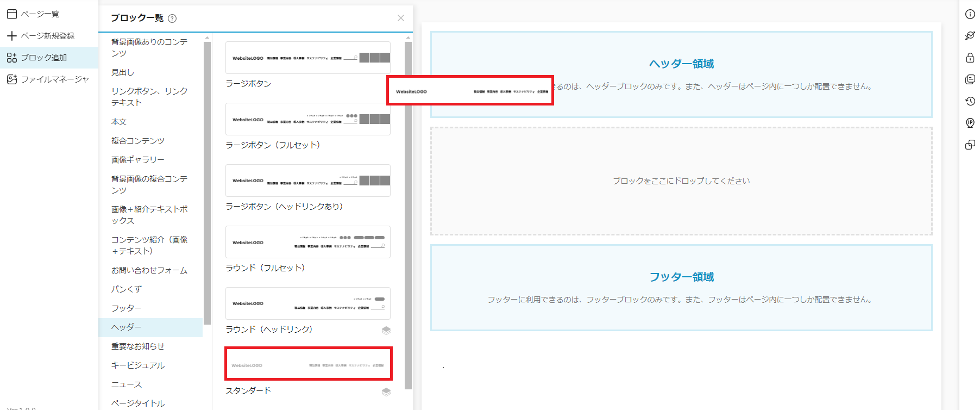Click the block thumbnails list scrollbar
980x410 pixels.
pyautogui.click(x=409, y=215)
